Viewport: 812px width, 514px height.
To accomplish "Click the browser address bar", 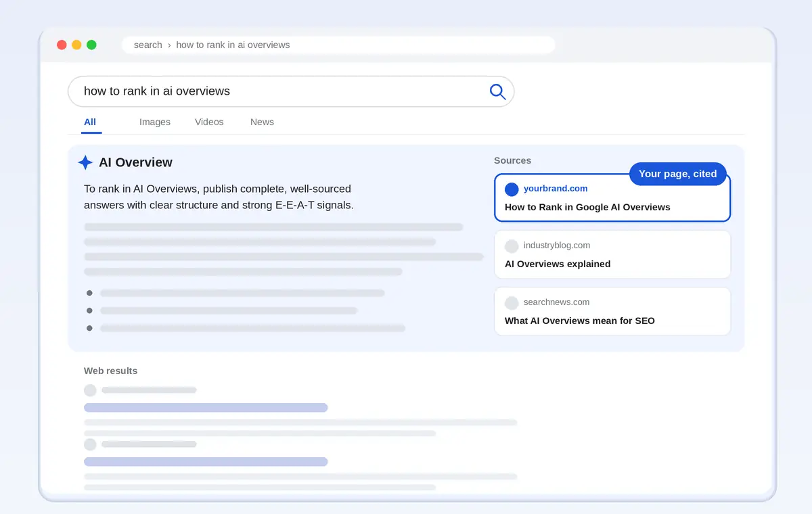I will 338,45.
